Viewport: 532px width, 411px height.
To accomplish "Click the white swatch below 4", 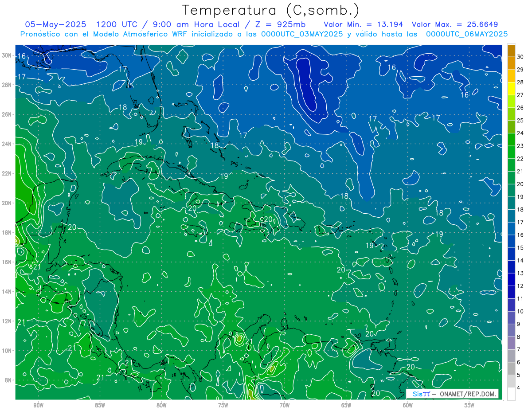I will pos(511,394).
